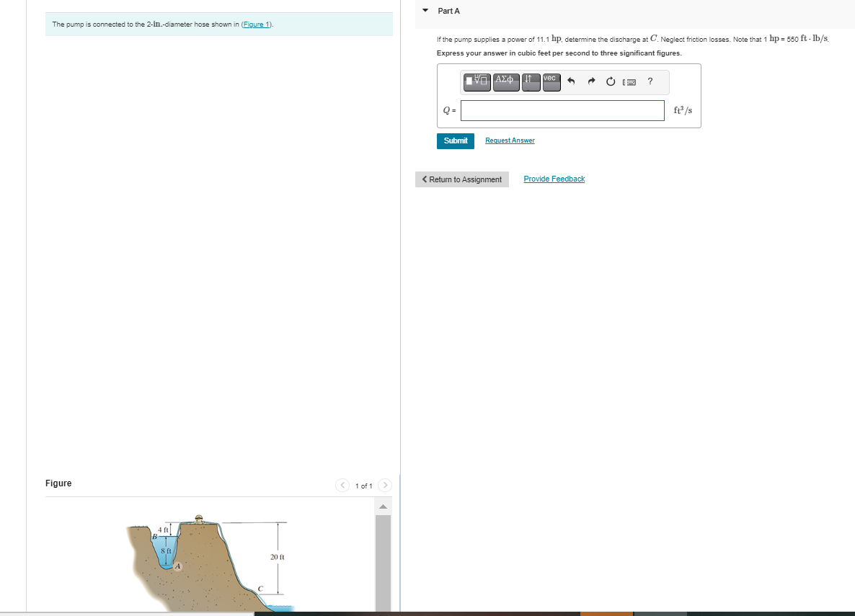Open the math templates (root/fraction) tool

[x=477, y=81]
